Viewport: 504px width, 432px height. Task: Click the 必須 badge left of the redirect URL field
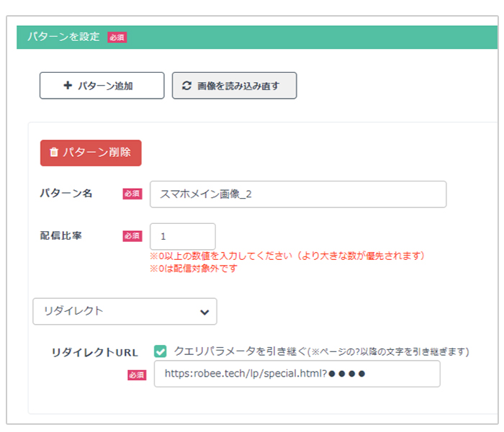point(137,375)
